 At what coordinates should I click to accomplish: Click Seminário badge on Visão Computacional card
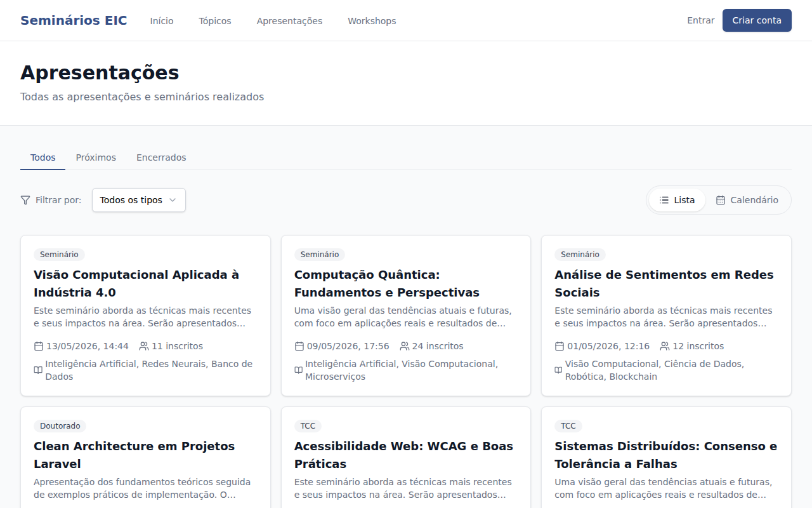click(59, 255)
